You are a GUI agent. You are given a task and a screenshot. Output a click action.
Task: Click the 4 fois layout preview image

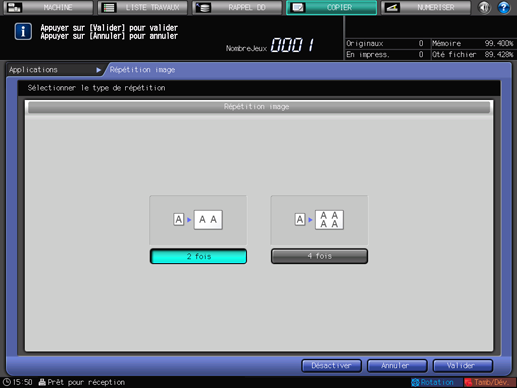tap(319, 220)
